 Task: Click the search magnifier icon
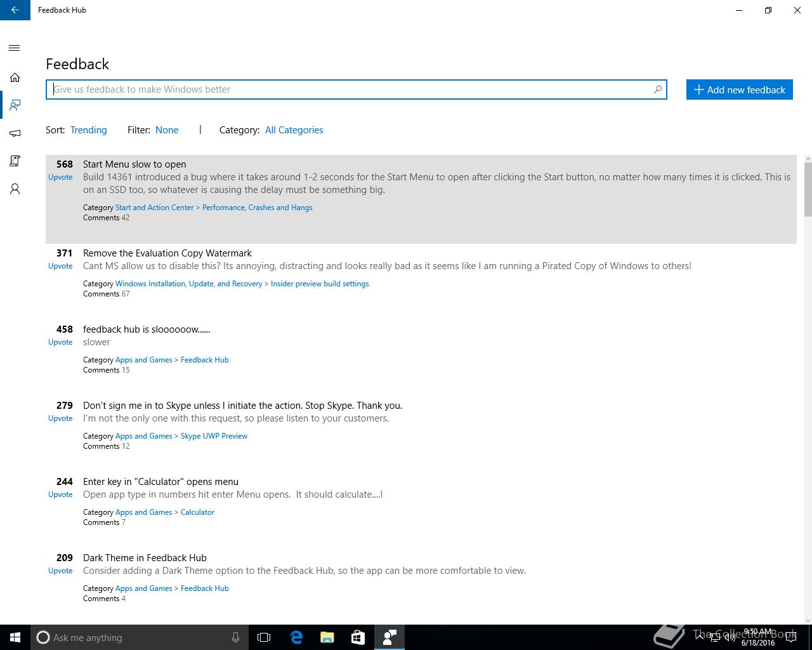coord(658,90)
